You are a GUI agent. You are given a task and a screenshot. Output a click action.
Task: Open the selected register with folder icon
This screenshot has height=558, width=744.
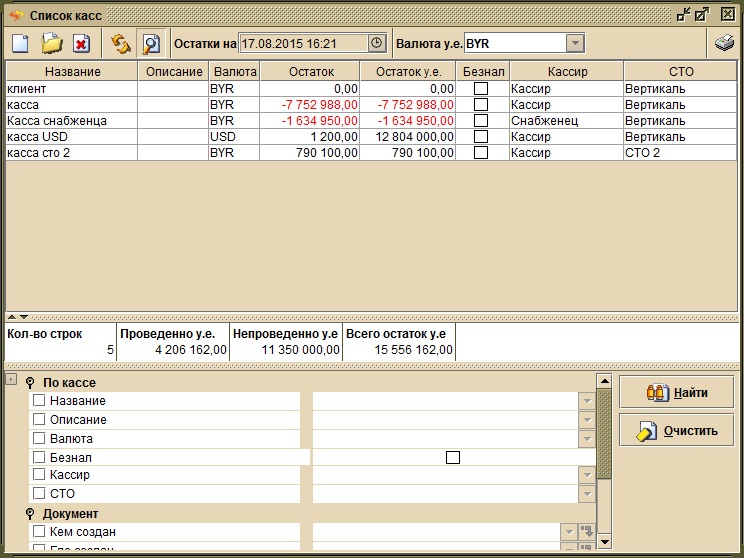52,44
